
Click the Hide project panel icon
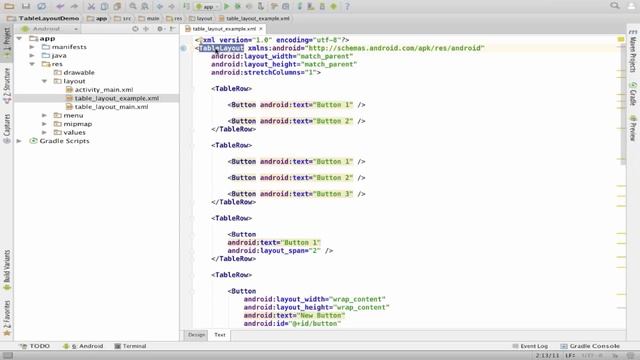tap(172, 29)
